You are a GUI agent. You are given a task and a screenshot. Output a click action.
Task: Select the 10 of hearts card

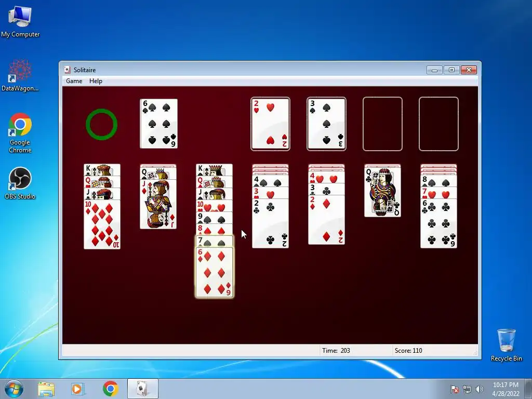pos(215,206)
